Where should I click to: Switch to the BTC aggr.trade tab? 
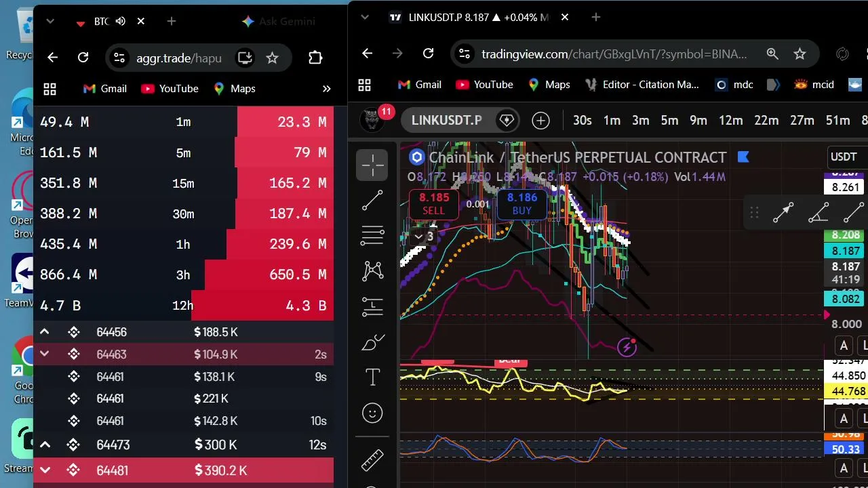click(110, 22)
